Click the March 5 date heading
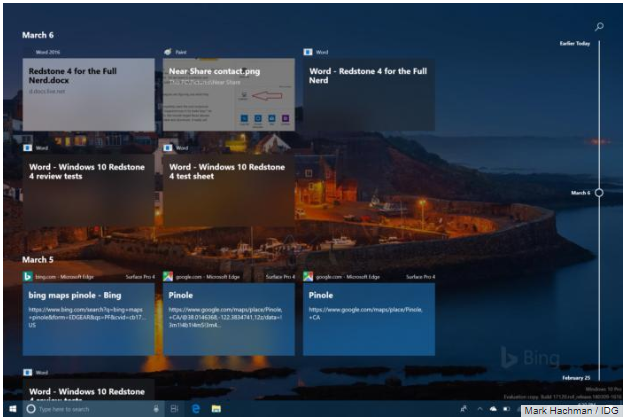 tap(38, 260)
